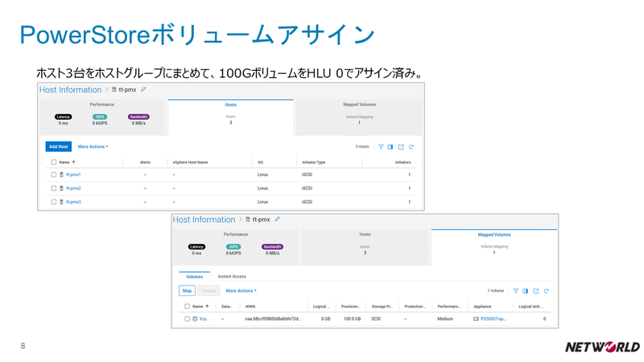
Task: Click the WWN column header
Action: click(x=250, y=306)
